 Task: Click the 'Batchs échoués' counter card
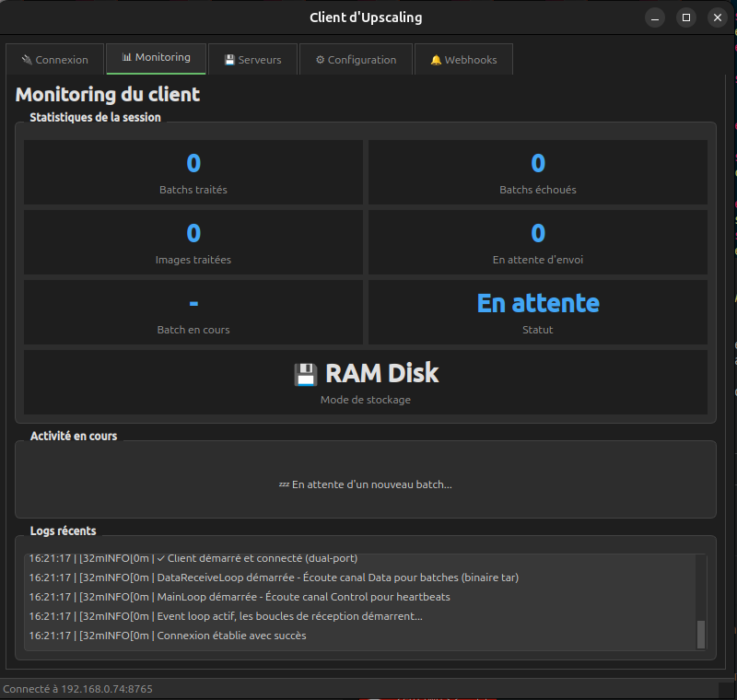537,172
